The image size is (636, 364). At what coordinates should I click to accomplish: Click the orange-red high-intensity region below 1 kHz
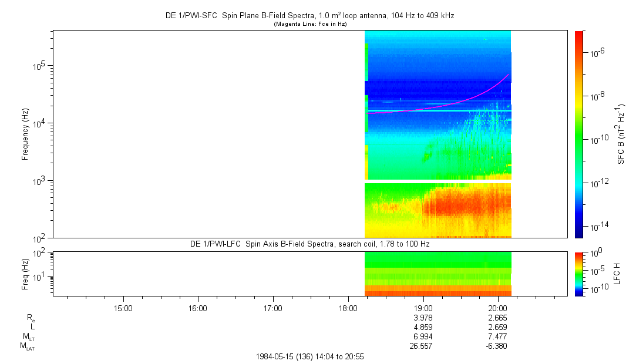click(464, 205)
